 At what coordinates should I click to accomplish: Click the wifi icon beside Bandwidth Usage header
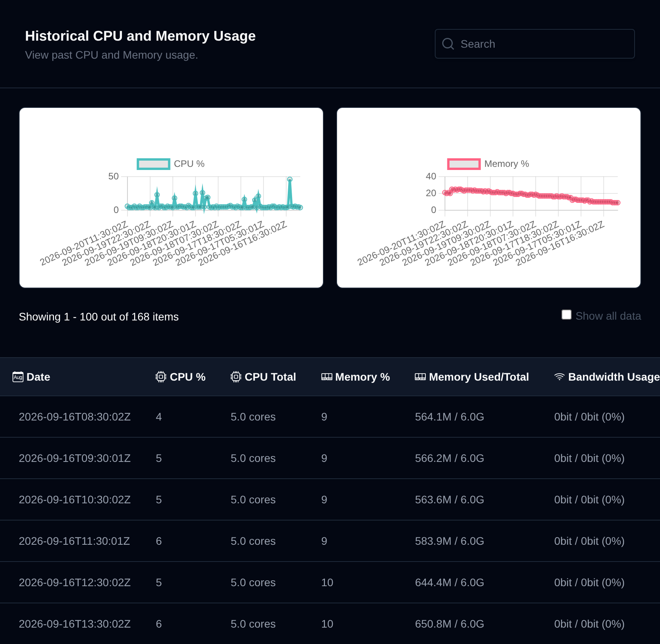560,377
